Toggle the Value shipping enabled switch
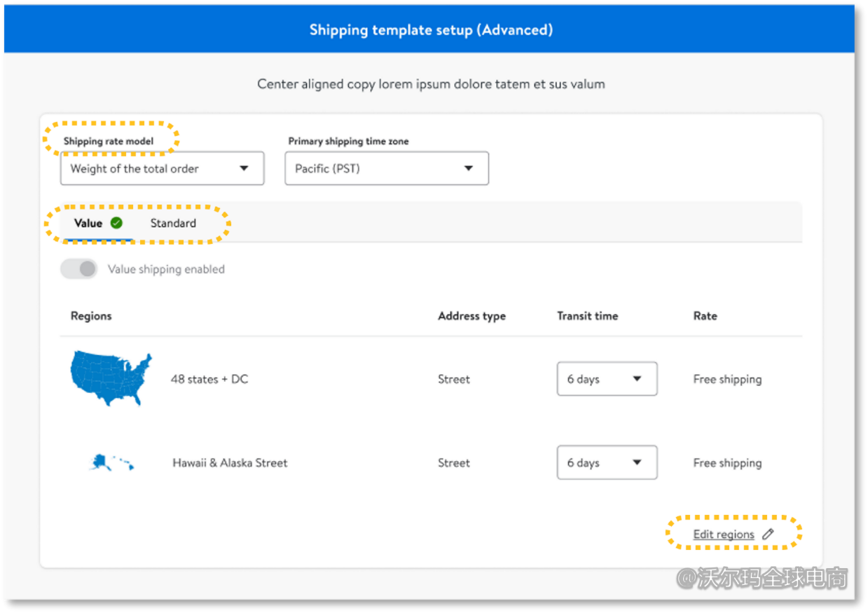 (78, 269)
